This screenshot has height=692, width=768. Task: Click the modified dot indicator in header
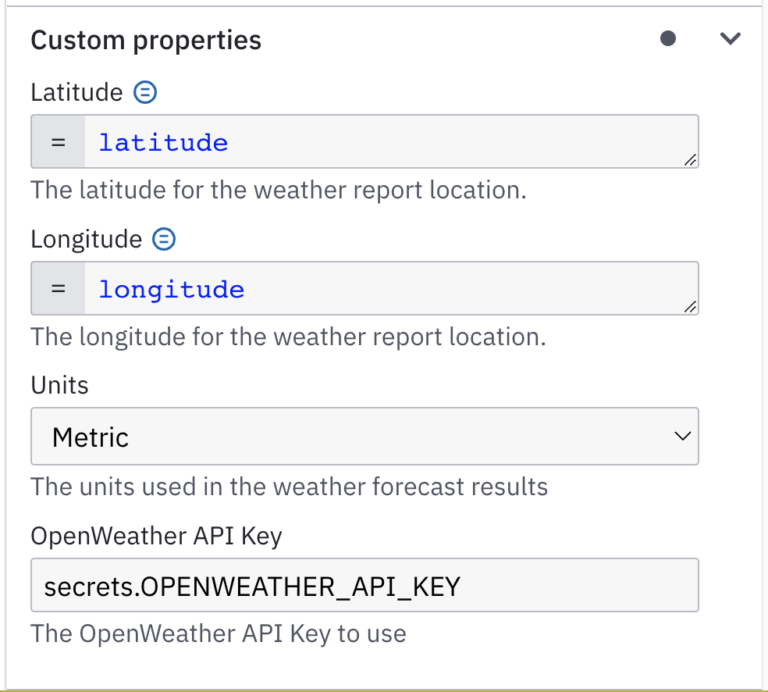tap(668, 39)
